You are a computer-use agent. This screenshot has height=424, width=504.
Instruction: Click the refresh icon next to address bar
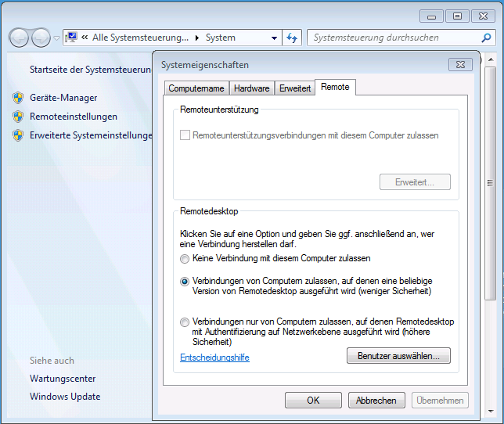293,38
